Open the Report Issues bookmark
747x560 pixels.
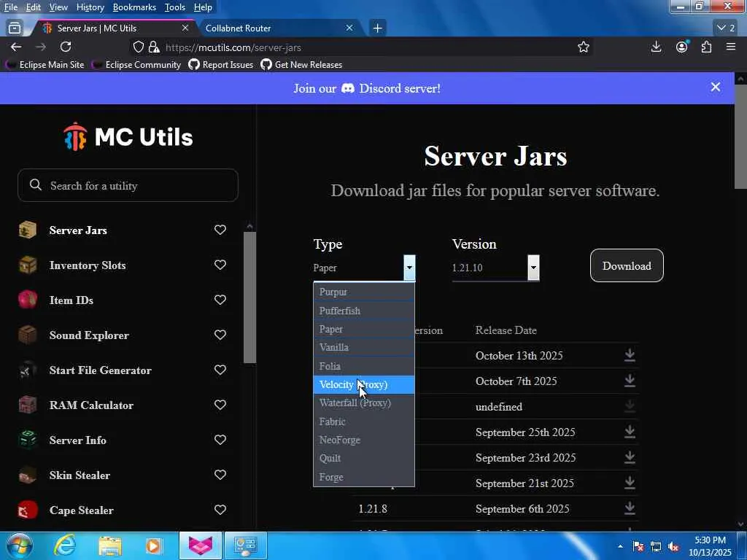click(x=221, y=64)
